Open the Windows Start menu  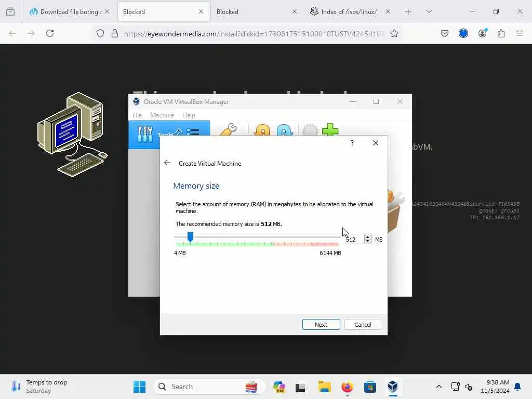(139, 387)
